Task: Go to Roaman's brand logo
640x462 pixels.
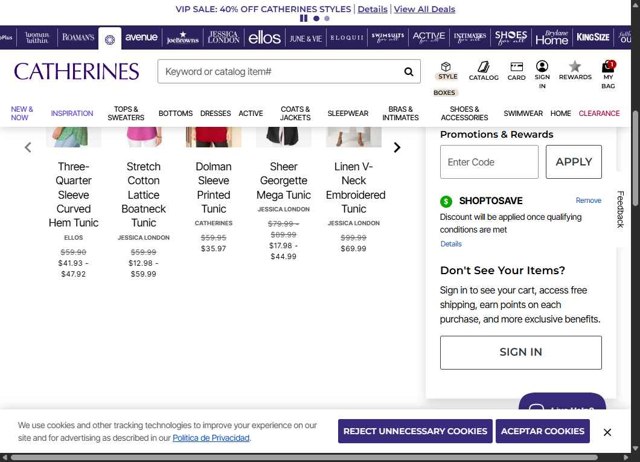Action: [78, 38]
